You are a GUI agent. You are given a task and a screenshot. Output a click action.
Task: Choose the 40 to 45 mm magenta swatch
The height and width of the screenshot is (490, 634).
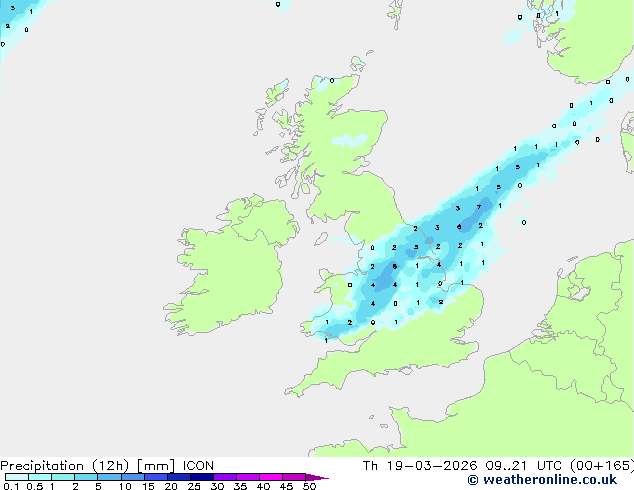(x=271, y=477)
